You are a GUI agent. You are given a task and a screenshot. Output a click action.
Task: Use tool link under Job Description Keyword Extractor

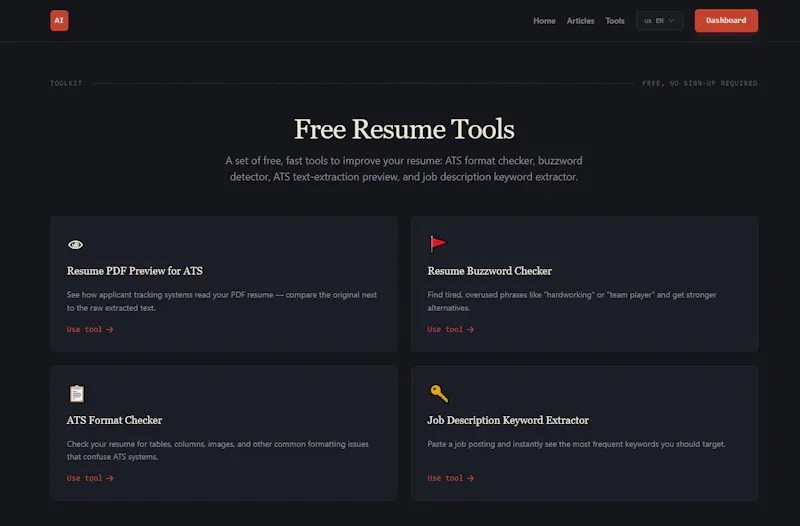451,478
